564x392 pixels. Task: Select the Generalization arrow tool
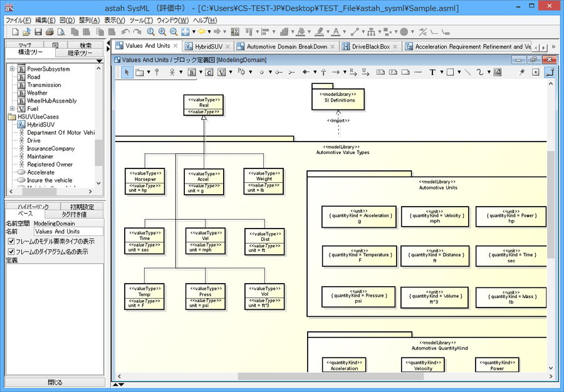click(323, 72)
